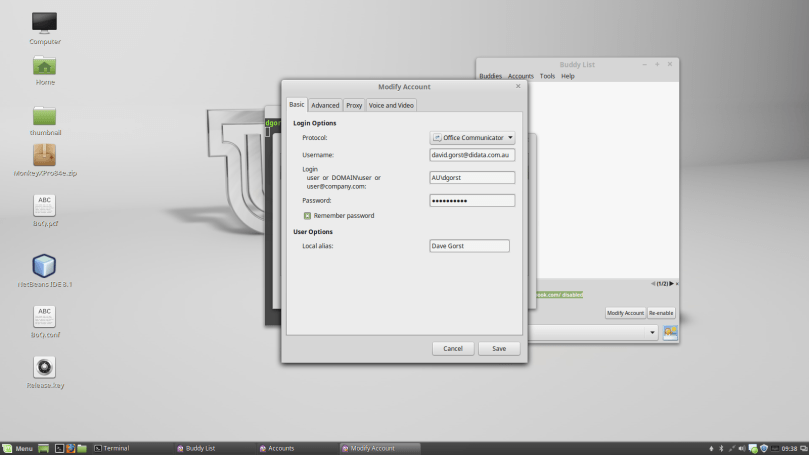Dismiss the notification with small x in Buddy List

(x=677, y=284)
